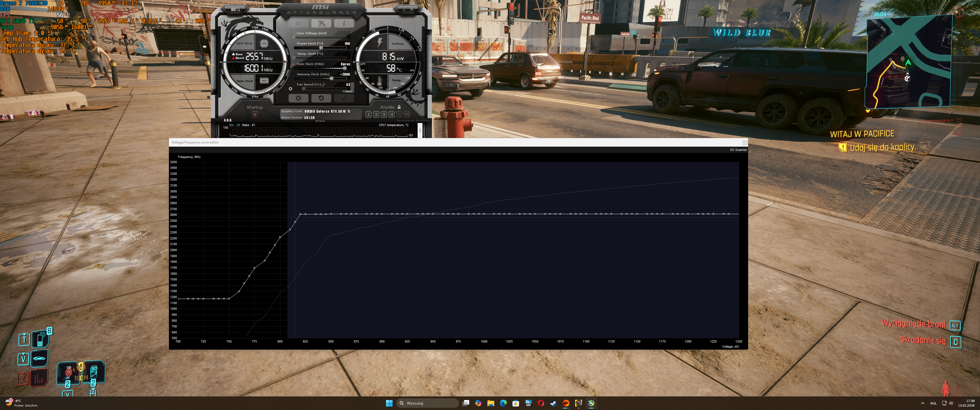Click the Memory Clock slider handle

point(331,79)
